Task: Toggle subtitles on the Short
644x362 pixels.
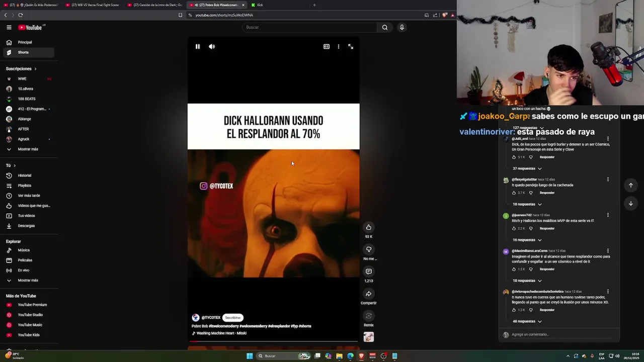Action: point(327,46)
